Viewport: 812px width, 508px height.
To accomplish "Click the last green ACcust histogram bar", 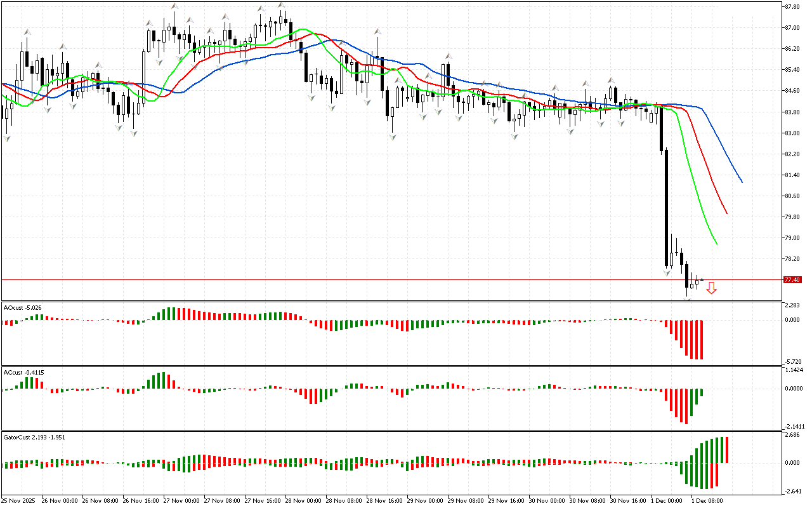I will pyautogui.click(x=702, y=393).
